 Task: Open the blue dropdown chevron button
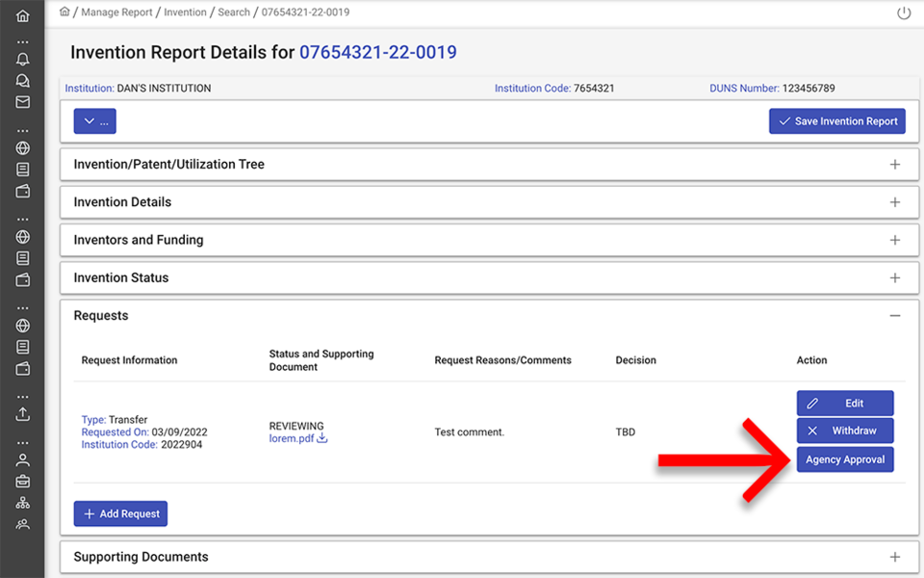[x=94, y=120]
